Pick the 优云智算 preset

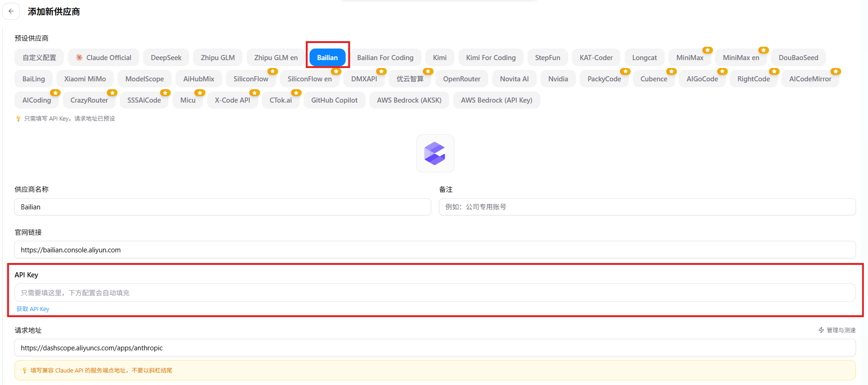click(x=410, y=79)
